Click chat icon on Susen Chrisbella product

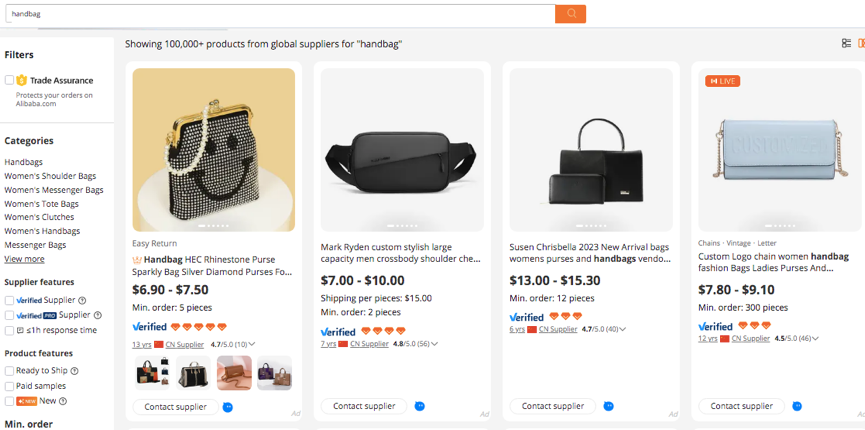tap(608, 406)
